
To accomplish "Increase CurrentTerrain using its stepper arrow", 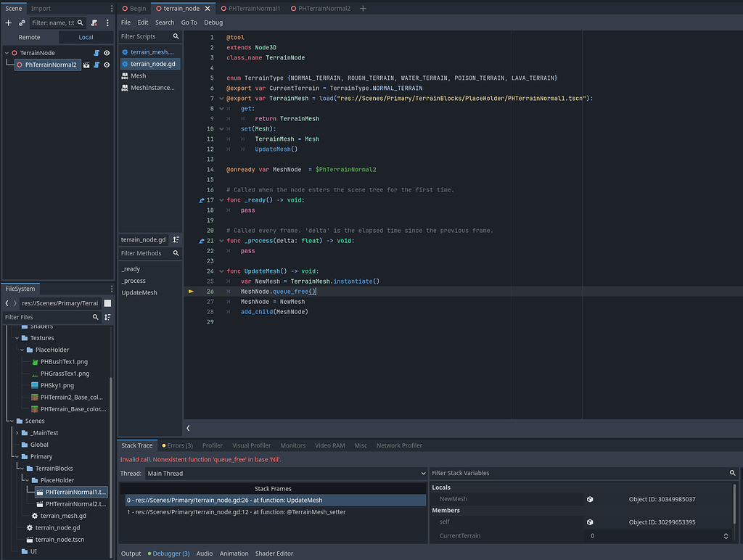I will point(726,533).
